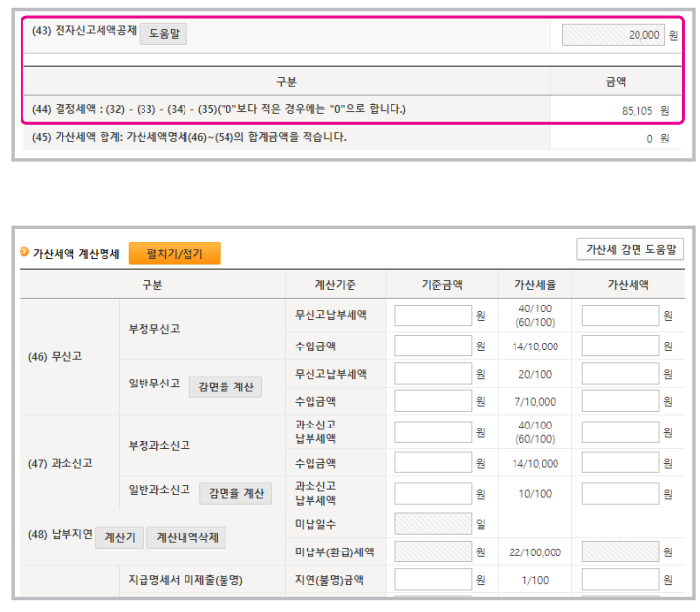Click the (45) 가산세액 합계 description
This screenshot has height=612, width=700.
click(x=188, y=137)
